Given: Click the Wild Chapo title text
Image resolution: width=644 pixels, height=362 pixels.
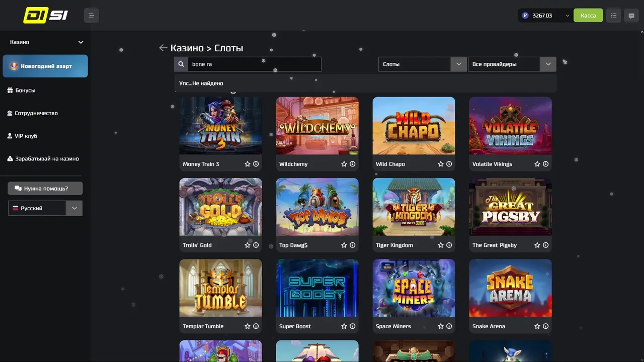Looking at the screenshot, I should pos(390,164).
